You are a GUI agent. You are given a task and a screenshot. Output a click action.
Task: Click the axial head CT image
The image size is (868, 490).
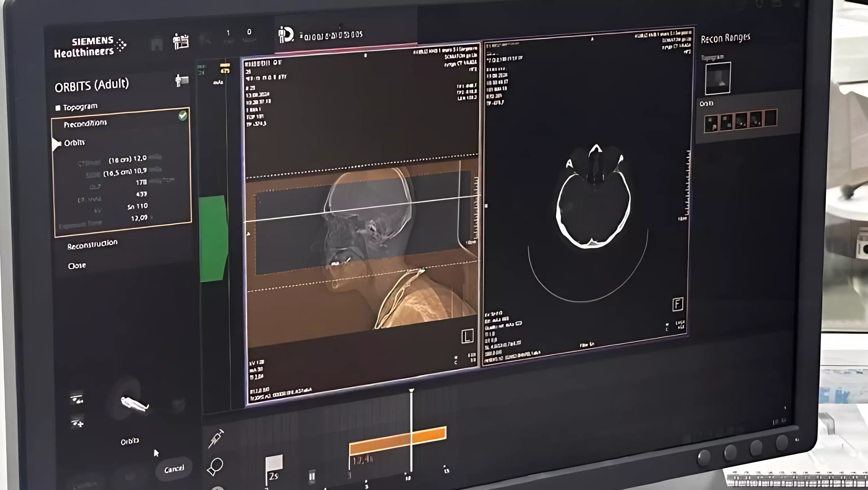[593, 197]
